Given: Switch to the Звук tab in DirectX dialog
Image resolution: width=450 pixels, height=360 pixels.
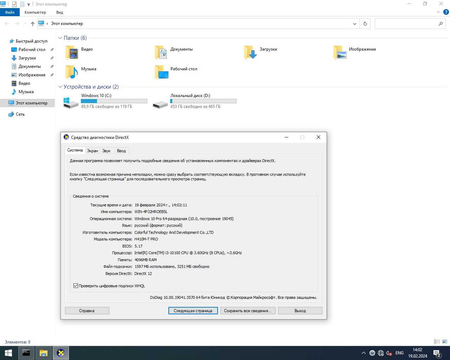Looking at the screenshot, I should [x=106, y=151].
